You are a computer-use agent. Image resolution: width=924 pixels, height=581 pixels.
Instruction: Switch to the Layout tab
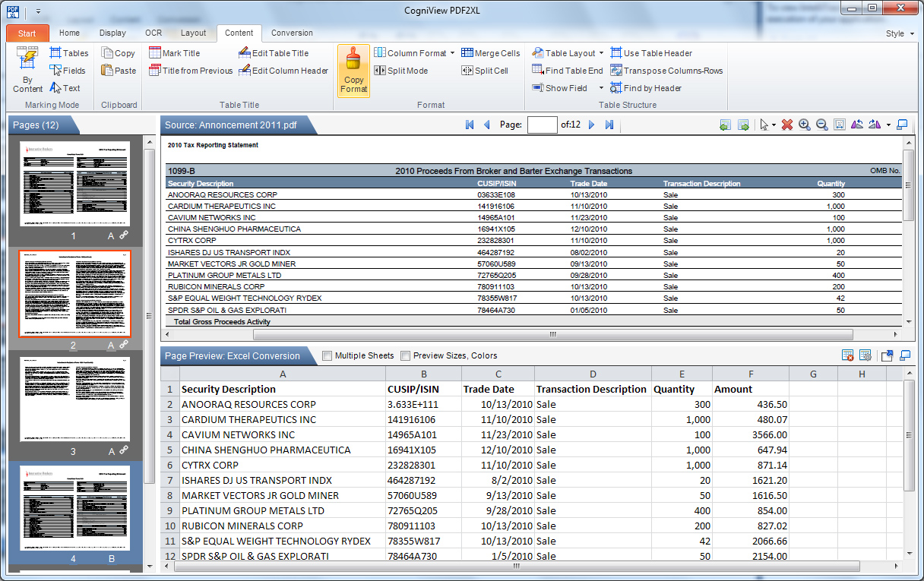[193, 33]
